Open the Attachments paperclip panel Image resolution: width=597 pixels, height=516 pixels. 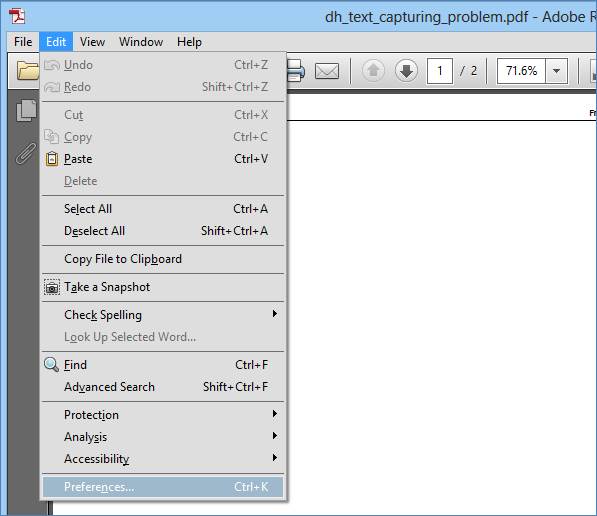click(26, 153)
